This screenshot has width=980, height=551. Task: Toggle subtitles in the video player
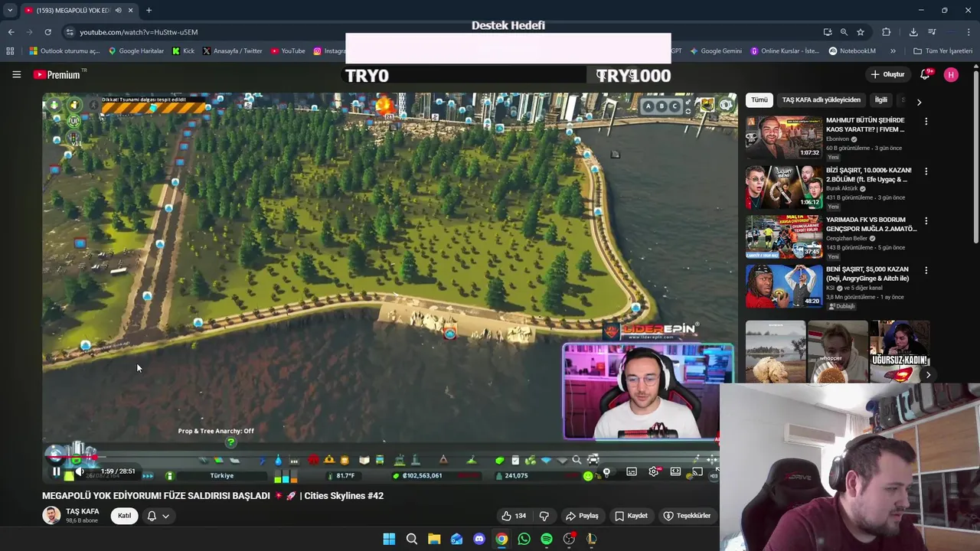click(632, 471)
